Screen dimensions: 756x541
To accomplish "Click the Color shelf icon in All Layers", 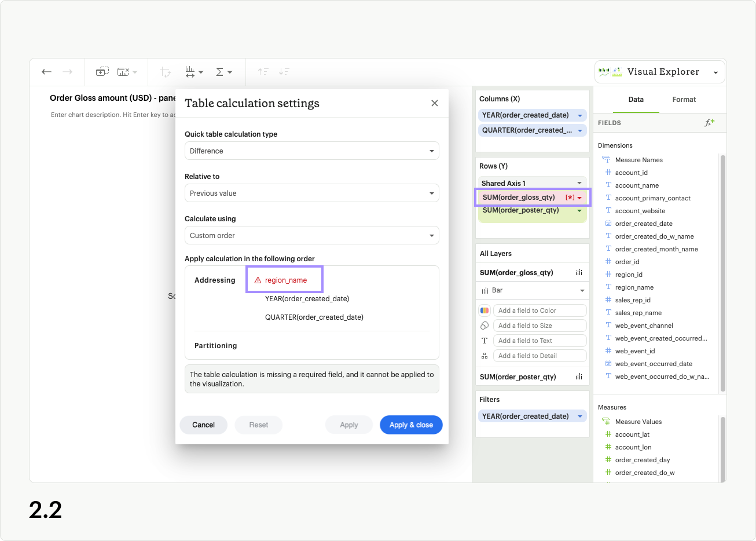I will 485,310.
